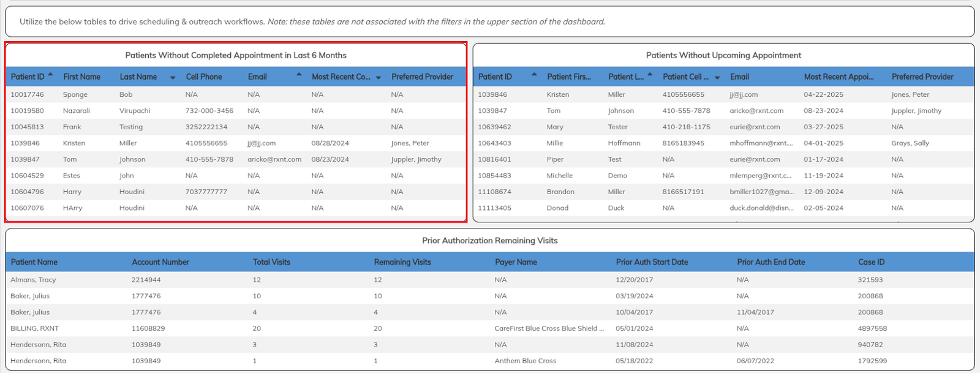The image size is (980, 373).
Task: Select patient ID 10854483
Action: pyautogui.click(x=494, y=176)
